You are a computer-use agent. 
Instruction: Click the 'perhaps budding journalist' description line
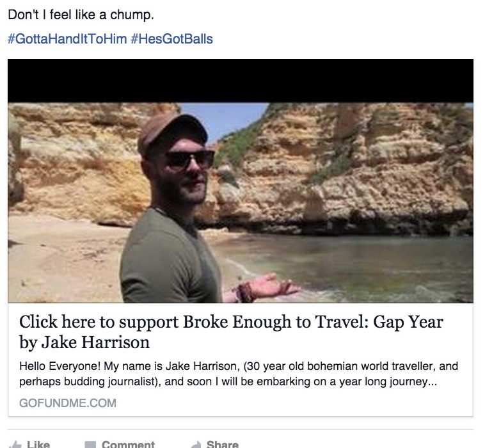(x=228, y=381)
